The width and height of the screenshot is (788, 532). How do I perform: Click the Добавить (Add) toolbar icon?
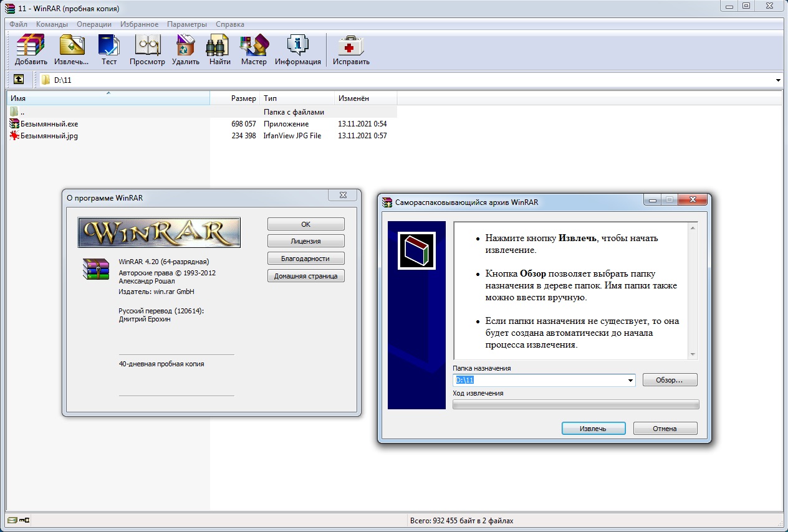(31, 50)
